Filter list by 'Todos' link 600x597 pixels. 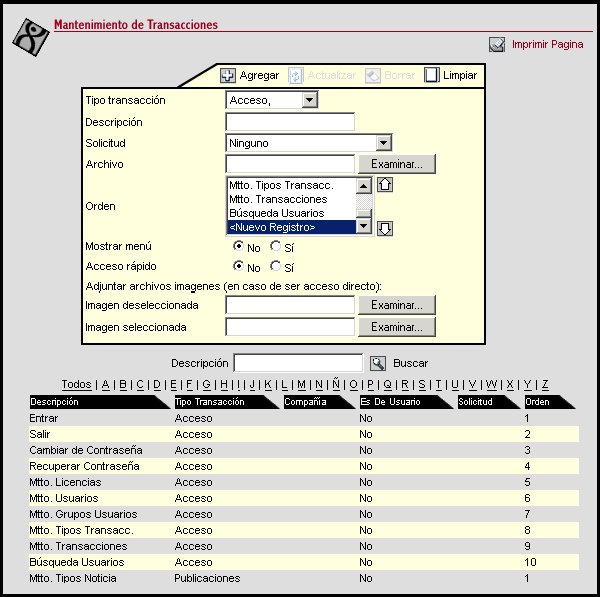coord(76,384)
